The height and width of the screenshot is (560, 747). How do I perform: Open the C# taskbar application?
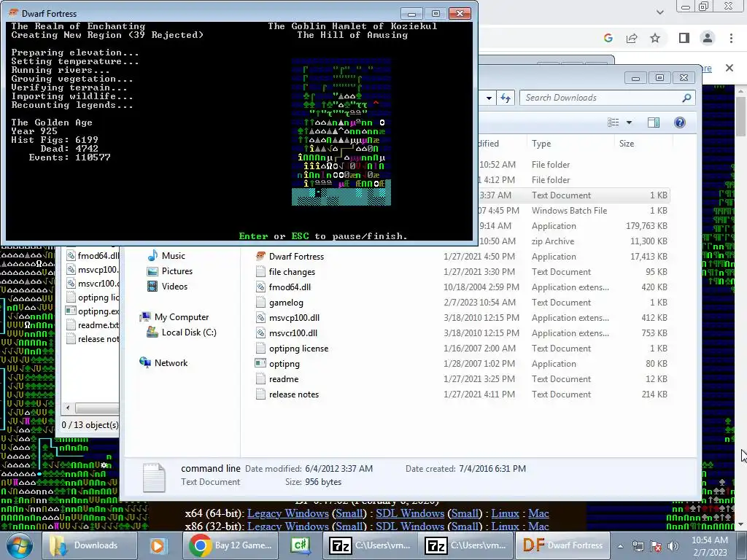[x=300, y=545]
